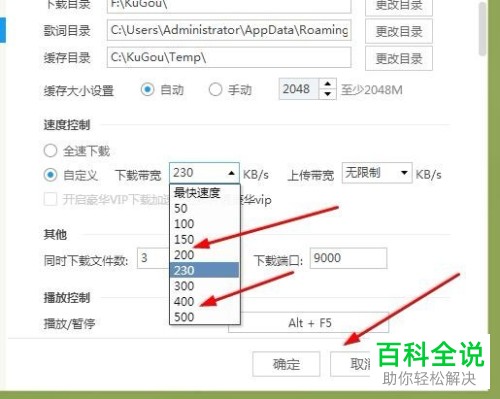Open the 上传带宽 无限制 dropdown

377,173
